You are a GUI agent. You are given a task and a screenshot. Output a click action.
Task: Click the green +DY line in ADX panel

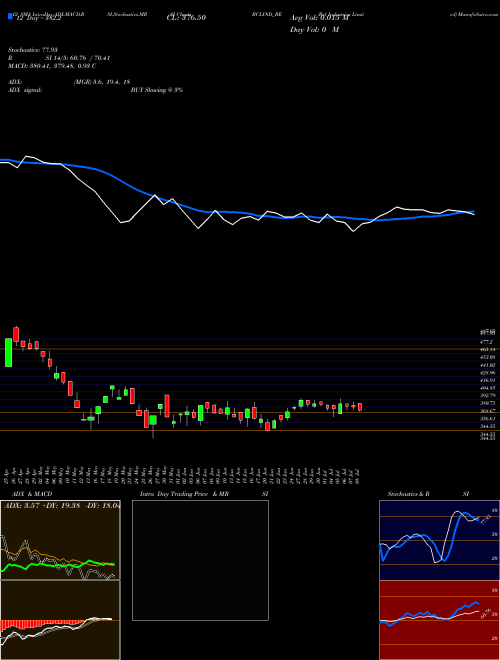pyautogui.click(x=58, y=564)
